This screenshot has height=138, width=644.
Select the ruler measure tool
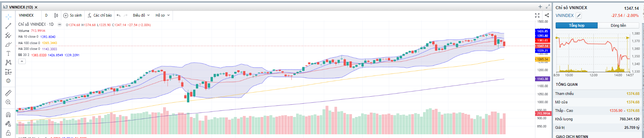click(8, 93)
